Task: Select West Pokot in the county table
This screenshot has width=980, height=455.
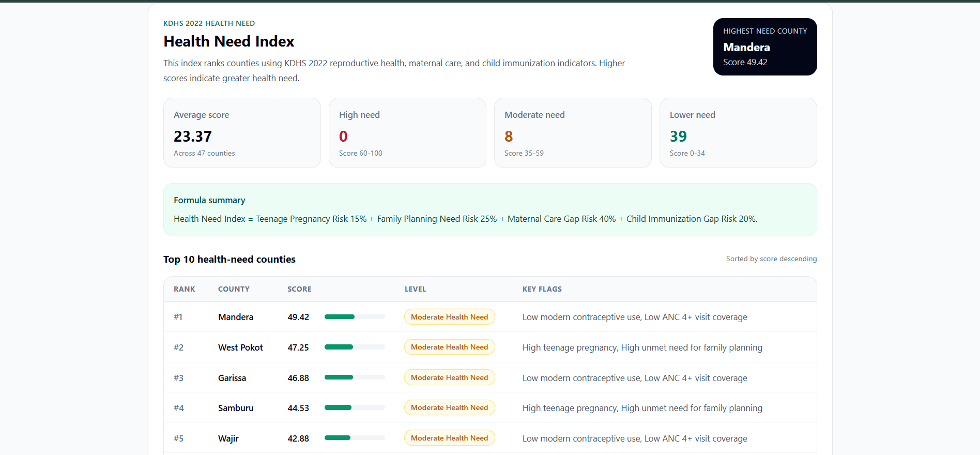Action: pyautogui.click(x=240, y=347)
